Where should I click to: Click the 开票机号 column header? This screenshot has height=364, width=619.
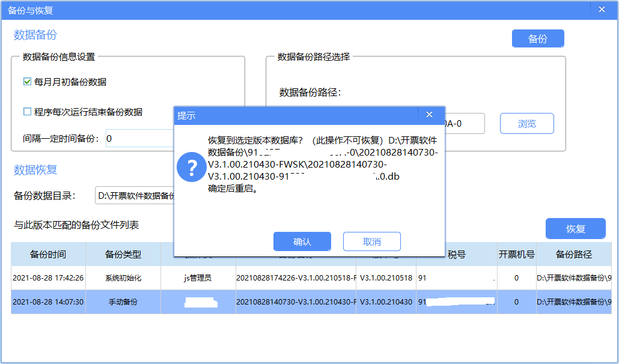coord(516,254)
